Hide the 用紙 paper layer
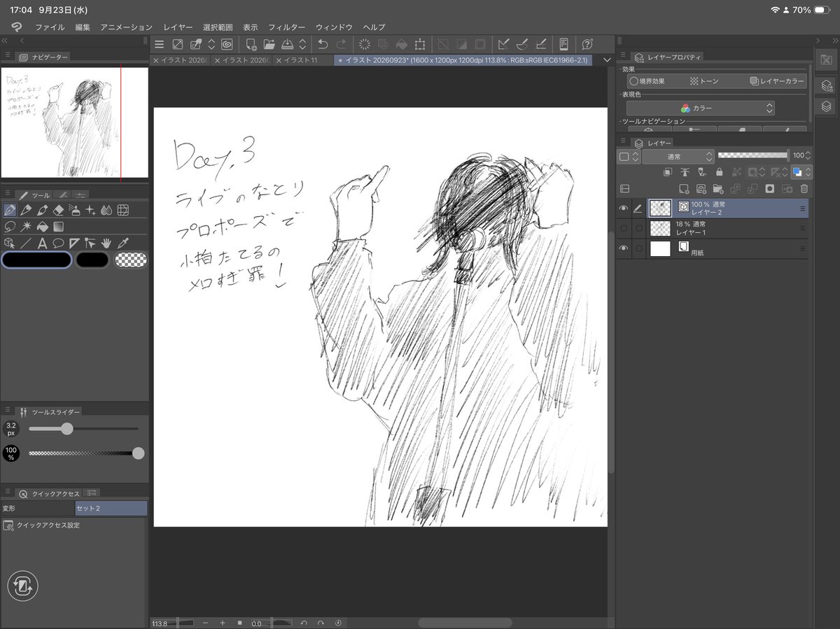 coord(624,248)
